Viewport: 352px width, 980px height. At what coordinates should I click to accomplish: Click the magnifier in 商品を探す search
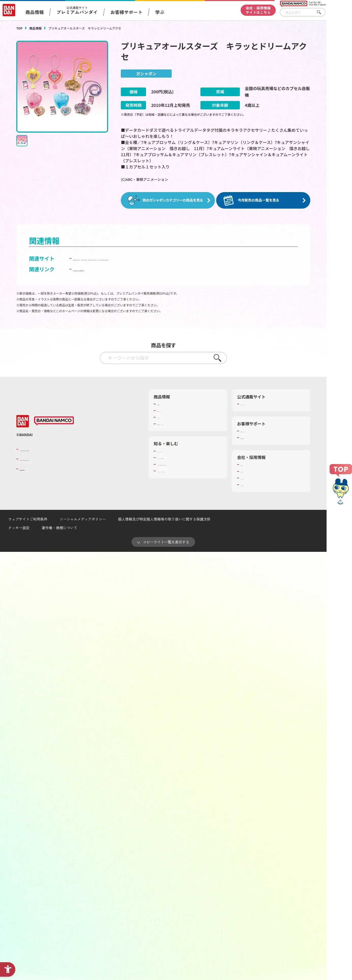pos(217,358)
